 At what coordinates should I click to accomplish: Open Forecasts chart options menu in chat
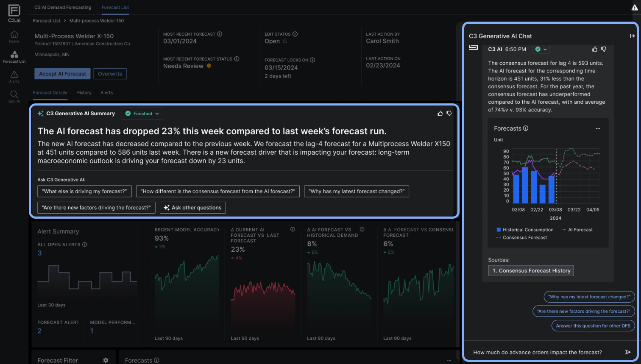[598, 128]
